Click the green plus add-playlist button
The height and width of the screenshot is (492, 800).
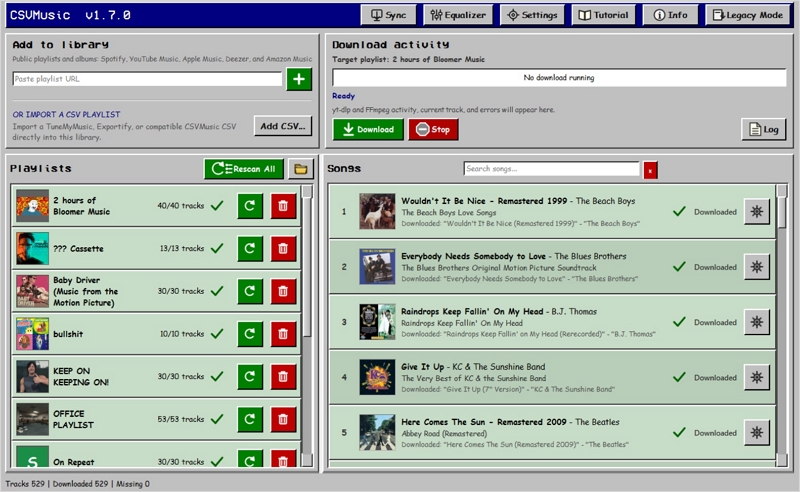pos(299,79)
